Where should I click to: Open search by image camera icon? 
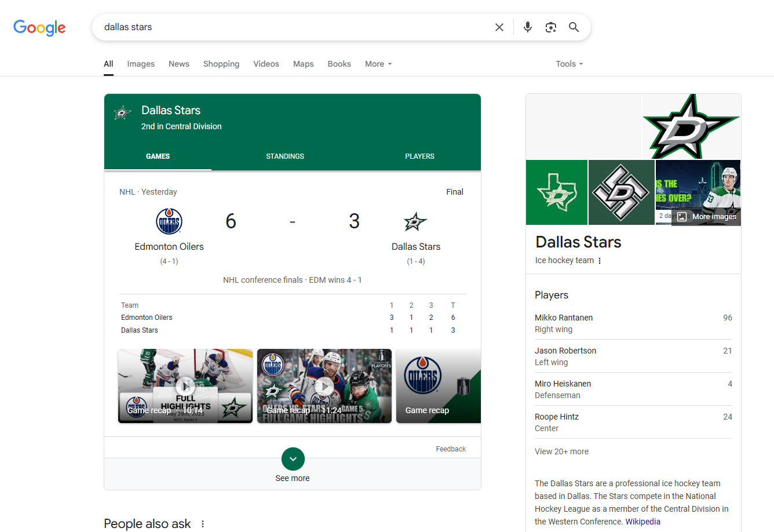pos(551,27)
